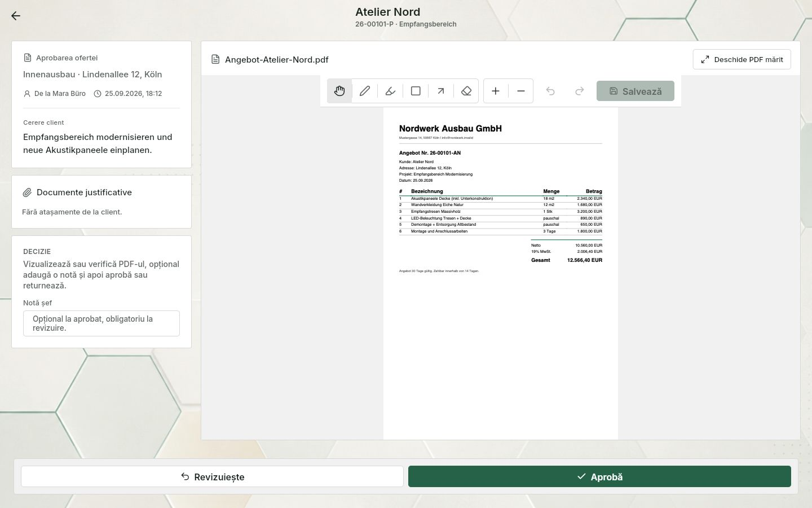Viewport: 812px width, 508px height.
Task: Click the sender De la Mara Büro
Action: click(x=60, y=94)
